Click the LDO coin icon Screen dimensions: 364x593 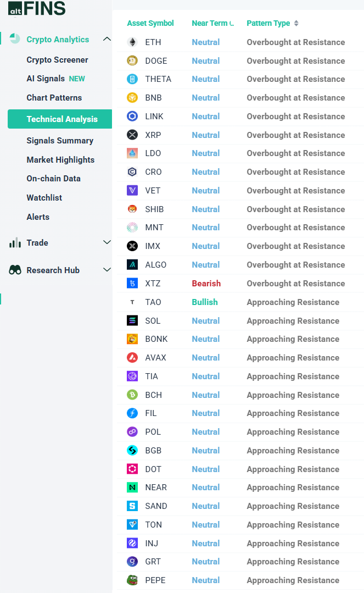pos(132,153)
